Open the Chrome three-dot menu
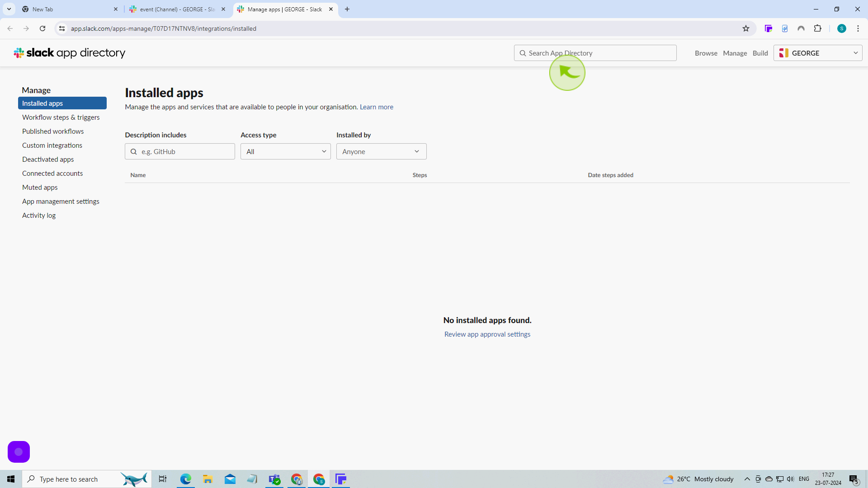Screen dimensions: 868x488 (x=858, y=28)
